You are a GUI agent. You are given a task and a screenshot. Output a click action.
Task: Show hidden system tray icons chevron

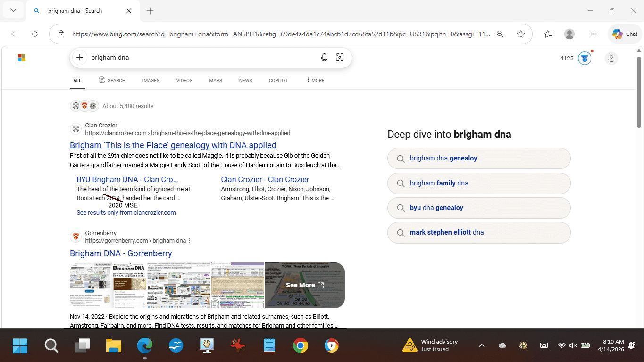[481, 345]
